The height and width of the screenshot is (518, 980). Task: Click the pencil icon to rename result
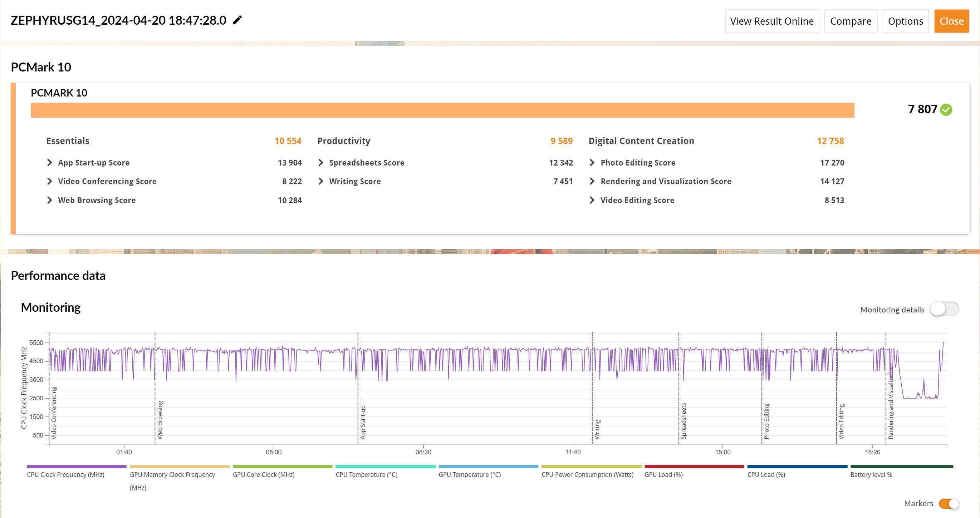[237, 20]
